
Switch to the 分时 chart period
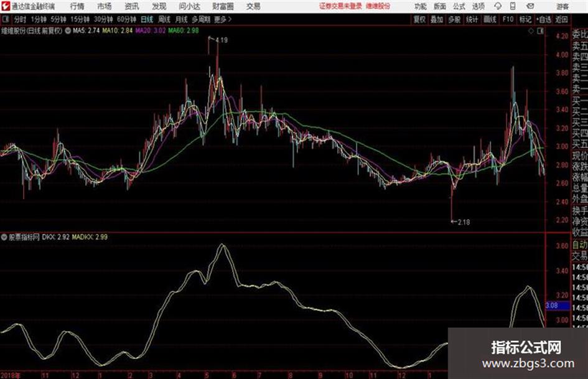click(20, 19)
